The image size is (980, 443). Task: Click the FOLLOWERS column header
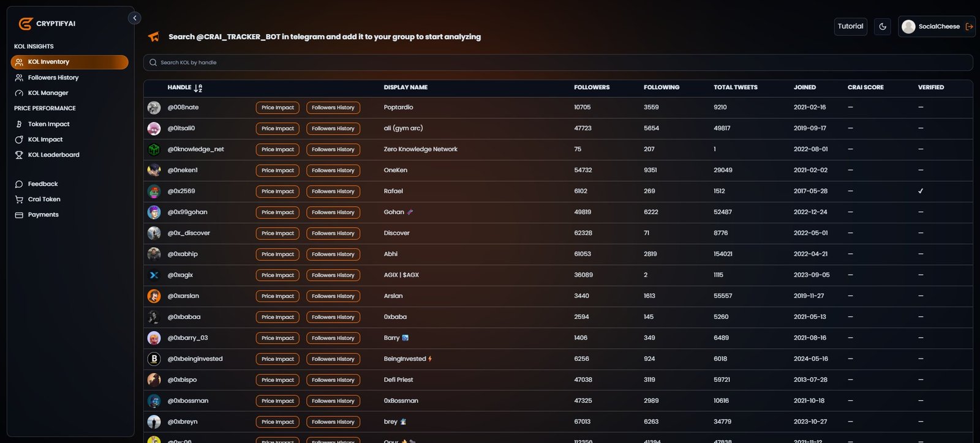(592, 87)
